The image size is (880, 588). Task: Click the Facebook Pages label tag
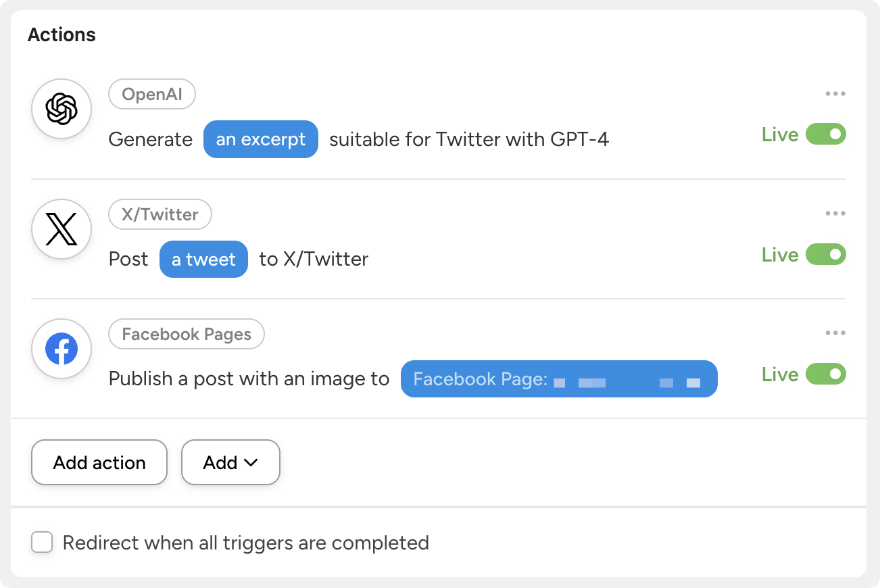pyautogui.click(x=187, y=334)
